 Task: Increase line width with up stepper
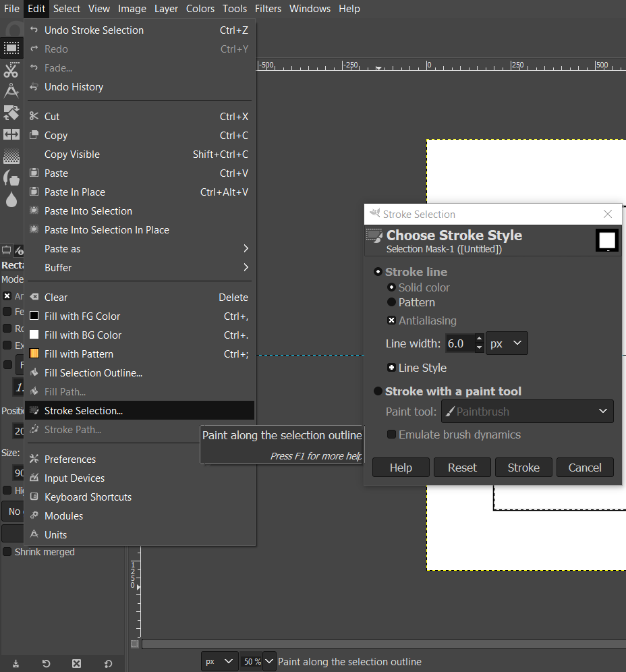(x=480, y=339)
